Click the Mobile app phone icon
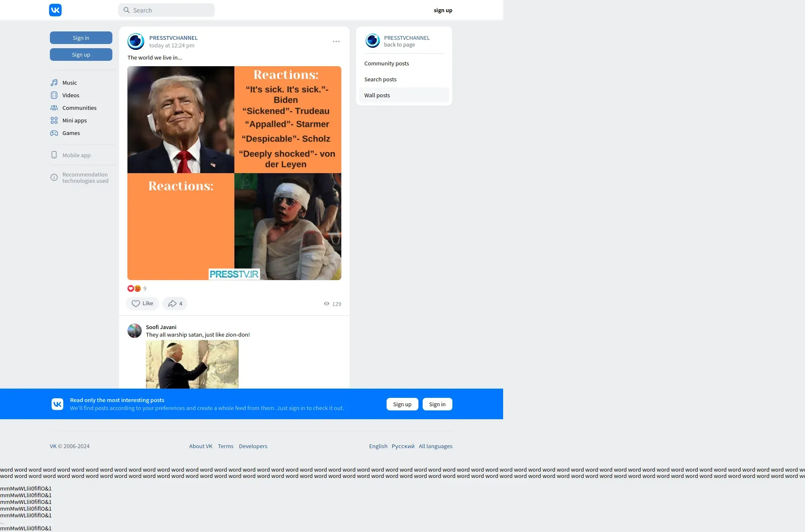The width and height of the screenshot is (805, 532). (x=54, y=155)
